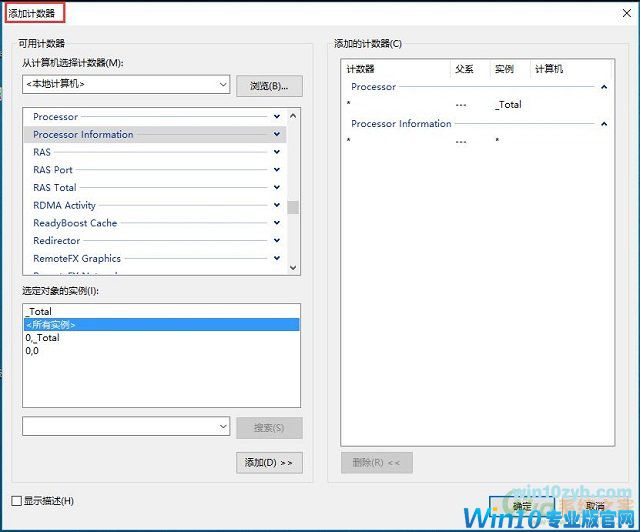This screenshot has height=532, width=640.
Task: Select RAS Port in counter list
Action: [x=155, y=169]
